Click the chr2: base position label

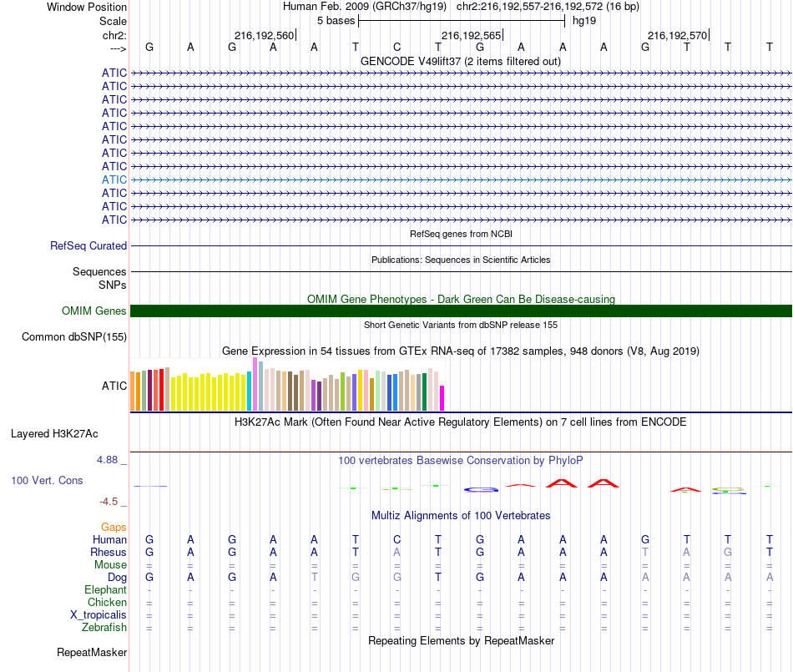[x=114, y=36]
